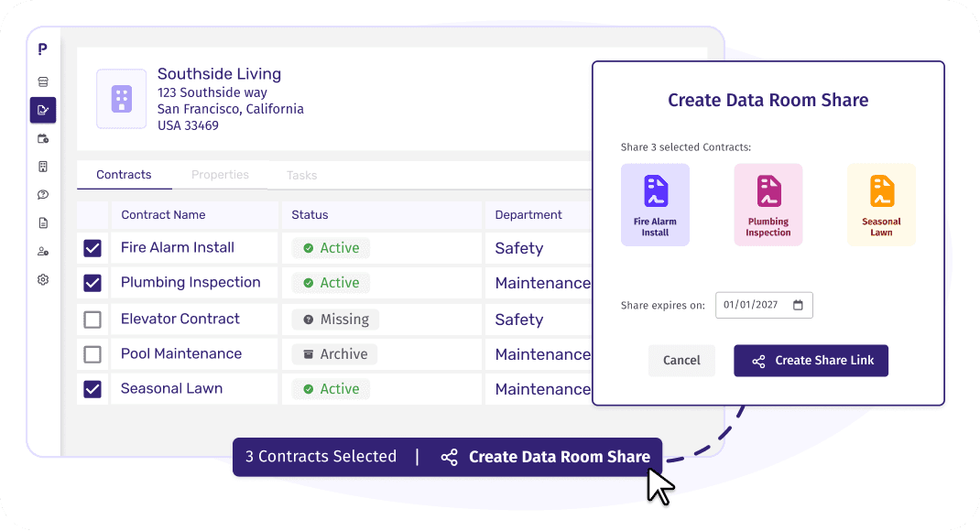Switch to the Tasks tab

[302, 176]
